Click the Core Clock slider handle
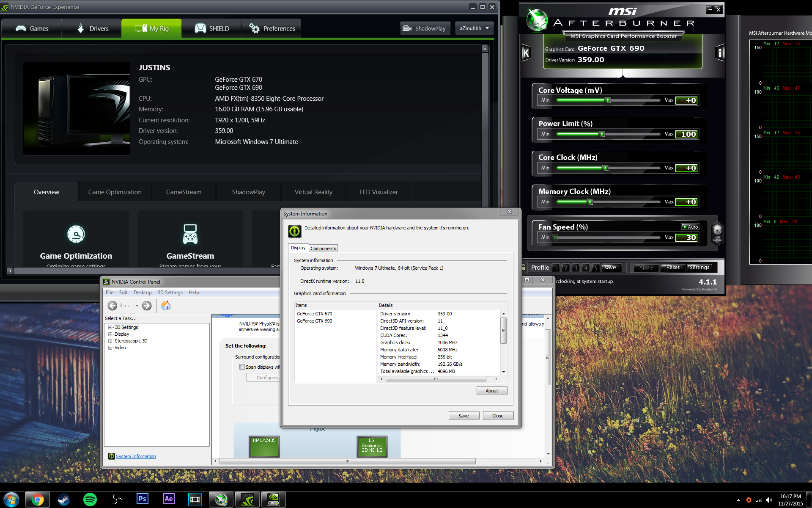The width and height of the screenshot is (812, 508). point(605,168)
